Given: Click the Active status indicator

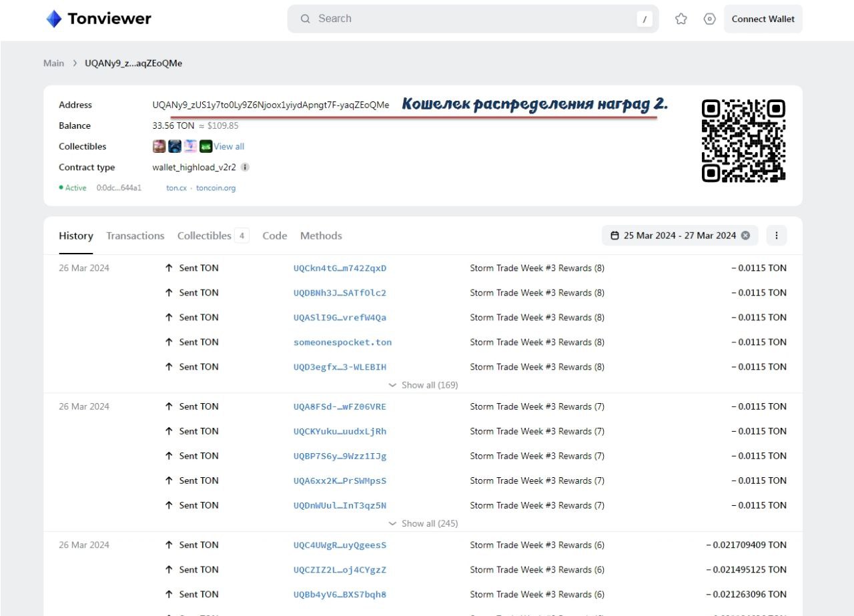Looking at the screenshot, I should pos(73,188).
